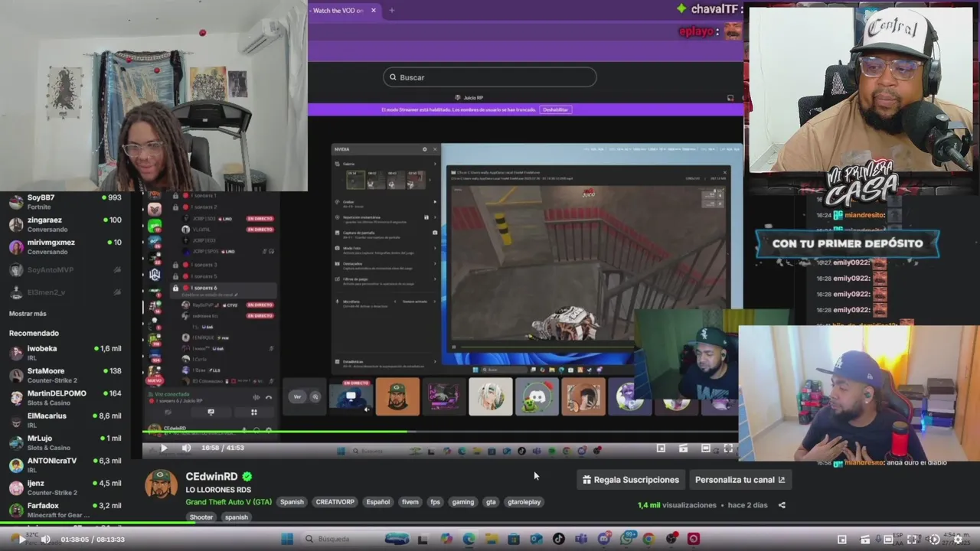
Task: Open TikTok from the taskbar
Action: (559, 540)
